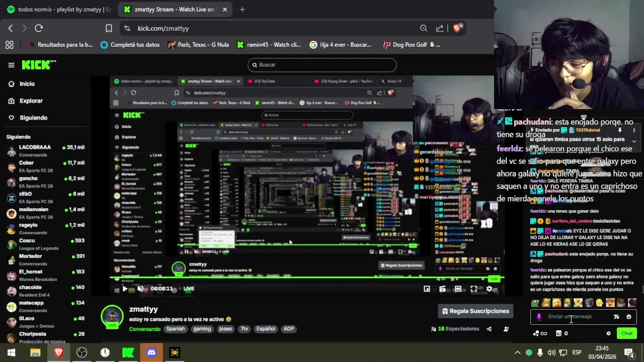Reload the page
The image size is (644, 362).
pos(39,28)
